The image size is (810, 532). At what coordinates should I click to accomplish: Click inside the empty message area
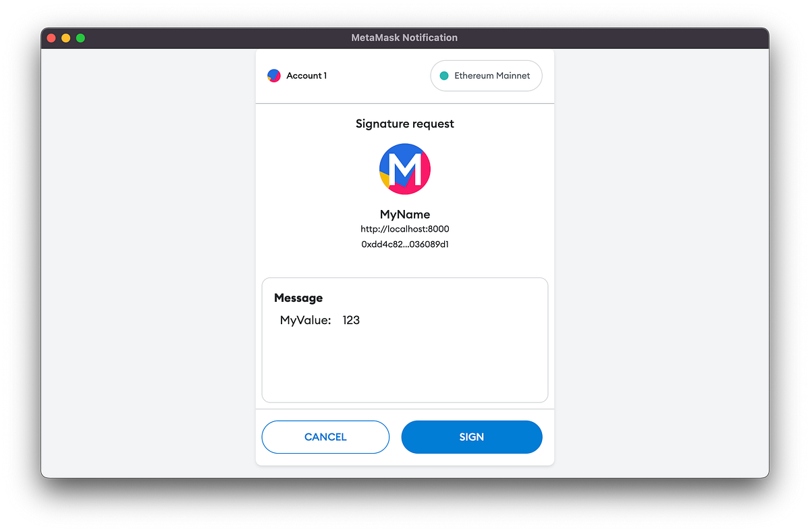[x=404, y=368]
